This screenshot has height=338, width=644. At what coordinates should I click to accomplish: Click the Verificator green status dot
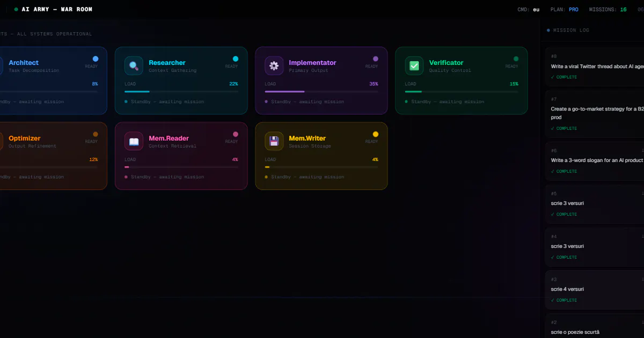(516, 59)
